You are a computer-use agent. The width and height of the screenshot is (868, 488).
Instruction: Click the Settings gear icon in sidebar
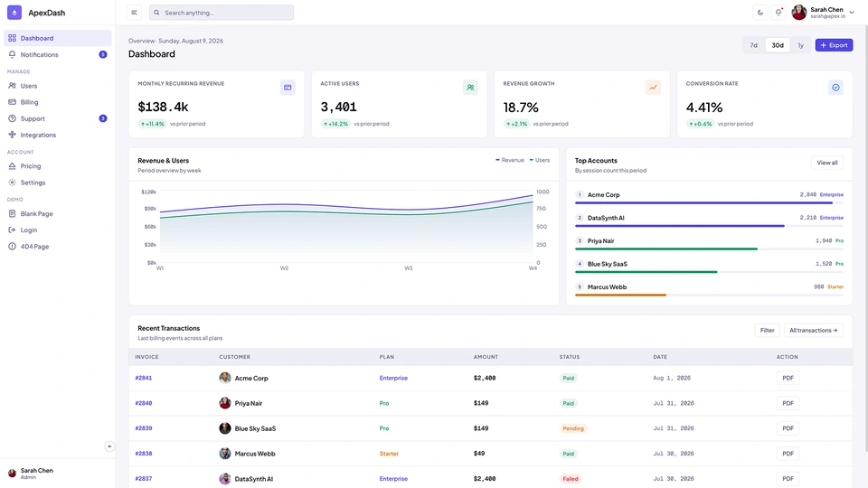click(12, 182)
